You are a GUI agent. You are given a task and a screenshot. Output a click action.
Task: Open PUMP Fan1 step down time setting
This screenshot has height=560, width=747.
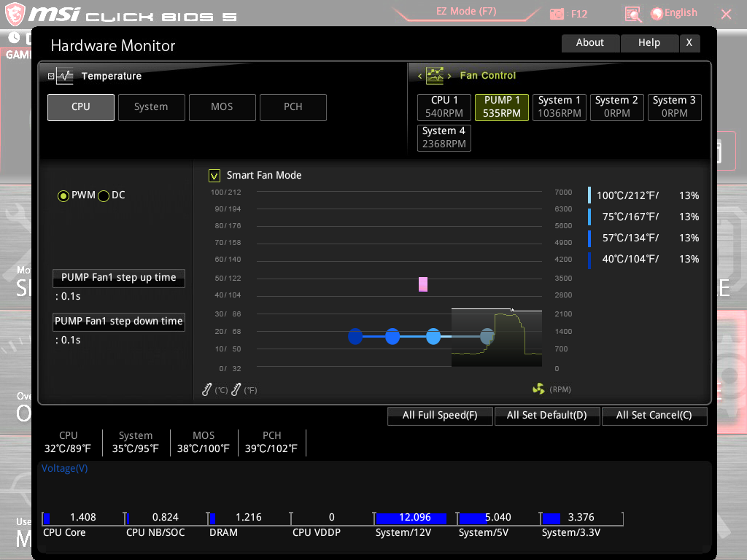point(119,322)
